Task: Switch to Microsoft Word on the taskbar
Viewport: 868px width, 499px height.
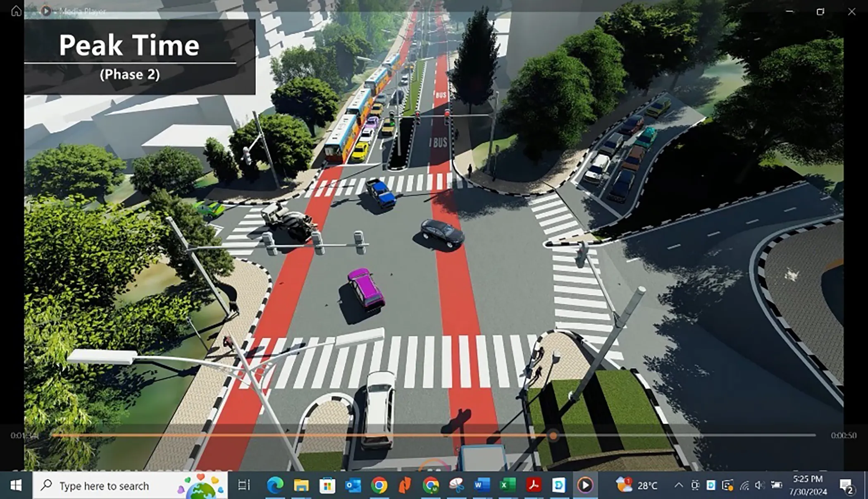Action: coord(482,485)
